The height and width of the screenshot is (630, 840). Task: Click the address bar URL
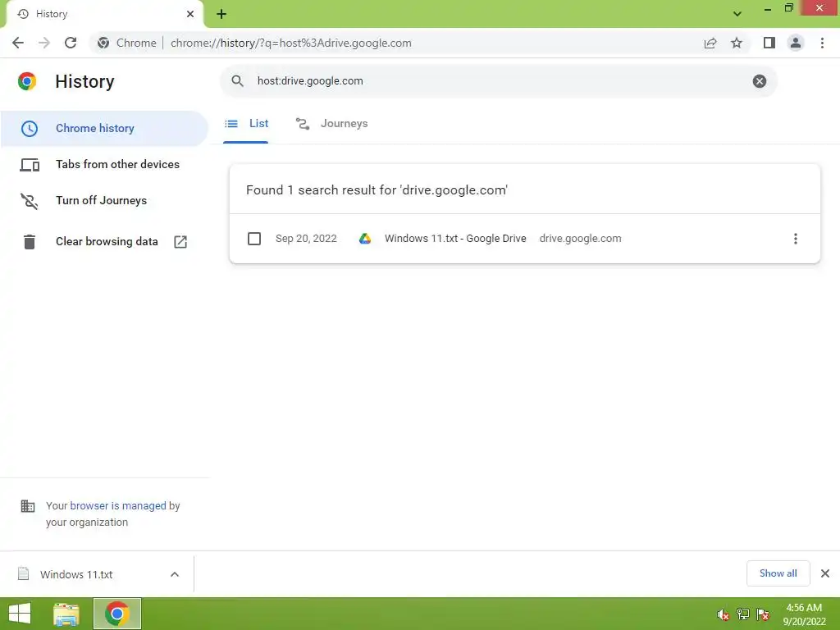point(291,43)
